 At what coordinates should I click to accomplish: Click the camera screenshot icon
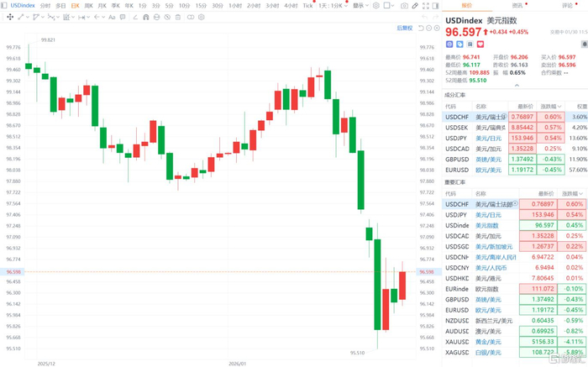click(404, 5)
